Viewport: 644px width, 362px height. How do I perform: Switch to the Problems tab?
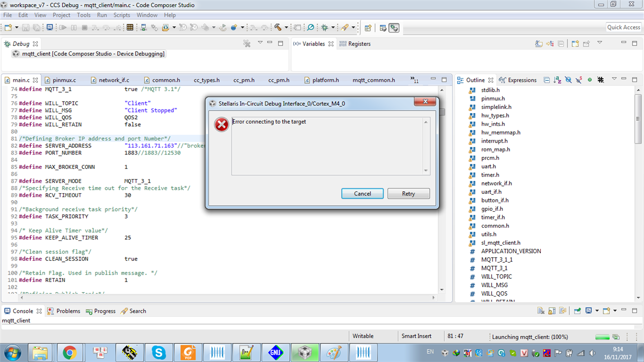[x=64, y=311]
